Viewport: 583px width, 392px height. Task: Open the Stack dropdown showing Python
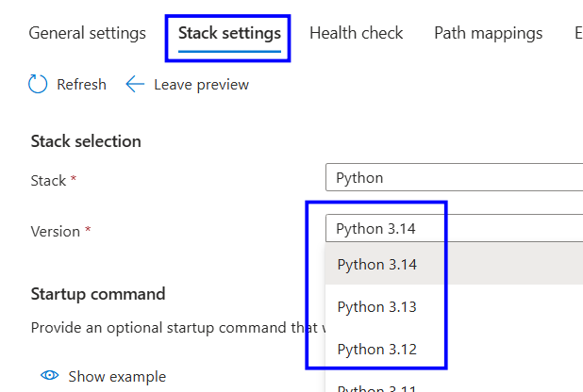[455, 177]
